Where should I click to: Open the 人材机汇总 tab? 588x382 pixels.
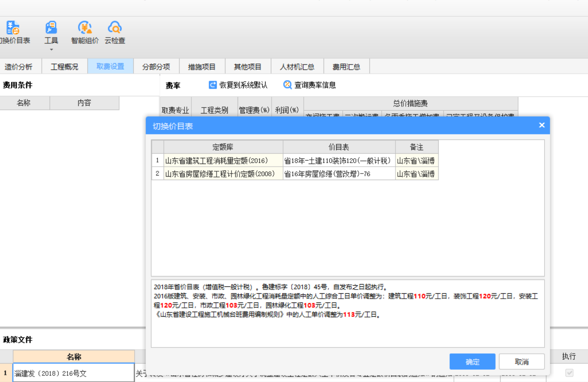tap(297, 67)
